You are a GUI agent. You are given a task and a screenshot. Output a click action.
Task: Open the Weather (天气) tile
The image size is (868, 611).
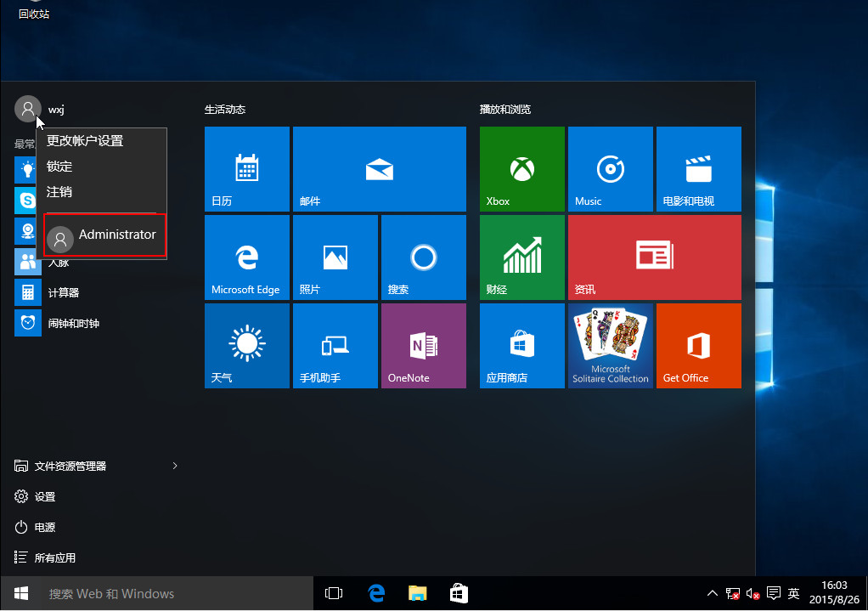tap(247, 346)
